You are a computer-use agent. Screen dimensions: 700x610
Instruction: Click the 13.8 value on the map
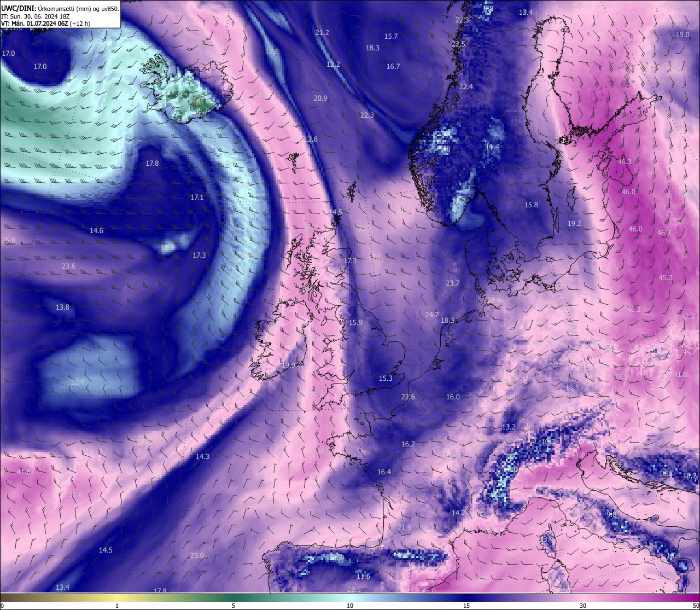click(x=63, y=307)
